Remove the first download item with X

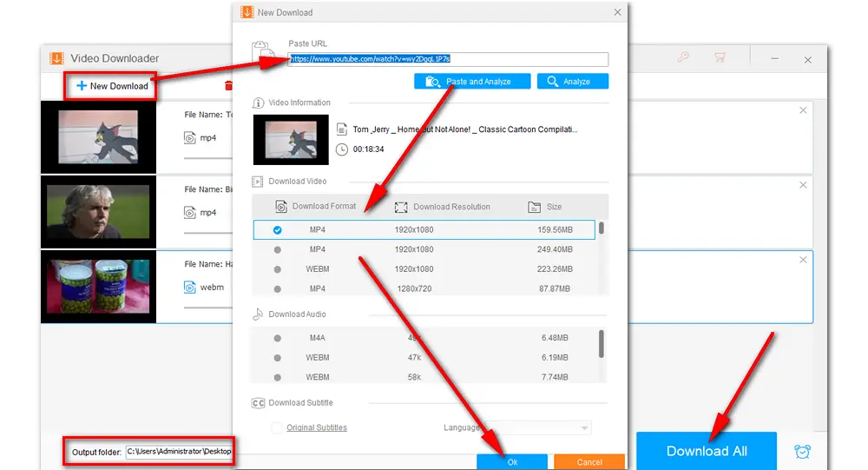[803, 110]
